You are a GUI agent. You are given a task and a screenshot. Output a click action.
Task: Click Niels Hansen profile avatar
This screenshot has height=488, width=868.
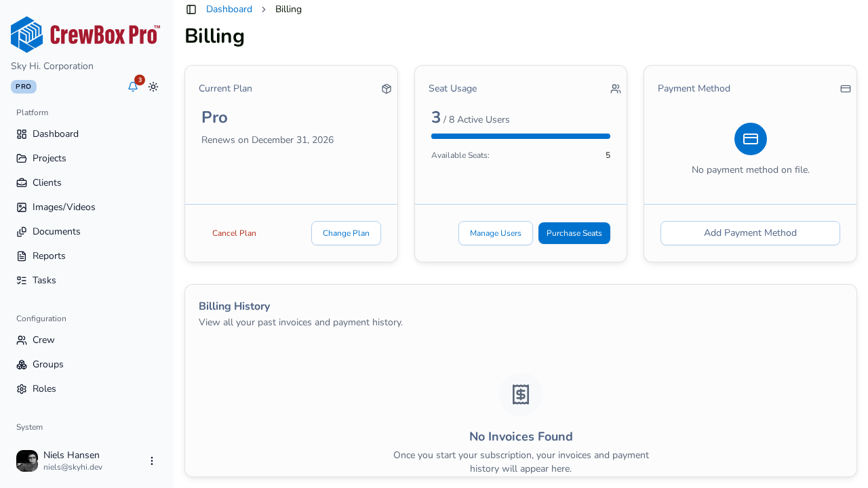pyautogui.click(x=27, y=461)
